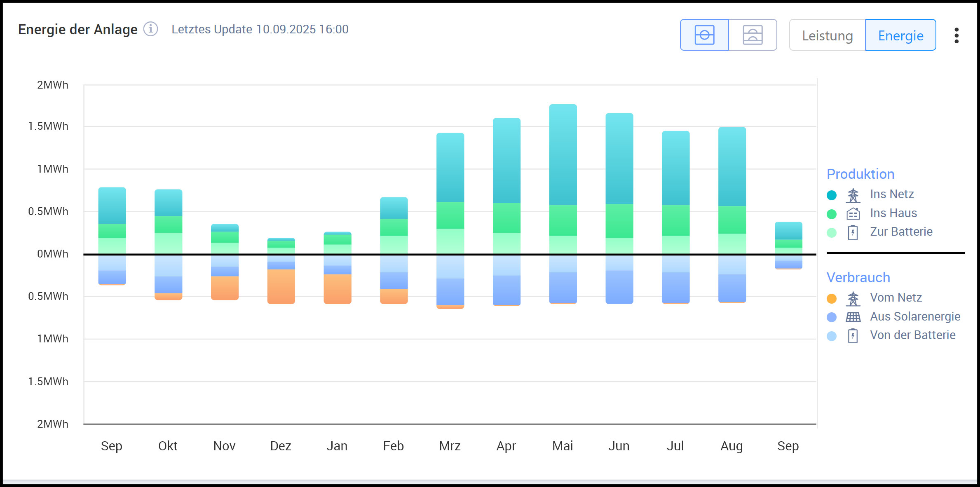
Task: Toggle the Aus Solarenergie legend label
Action: tap(915, 316)
